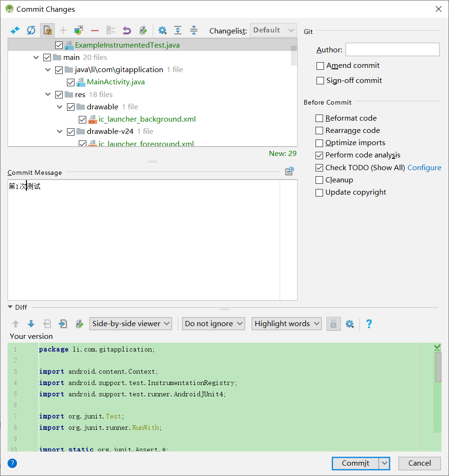Collapse the drawable folder in the file tree
Image resolution: width=449 pixels, height=476 pixels.
coord(59,107)
